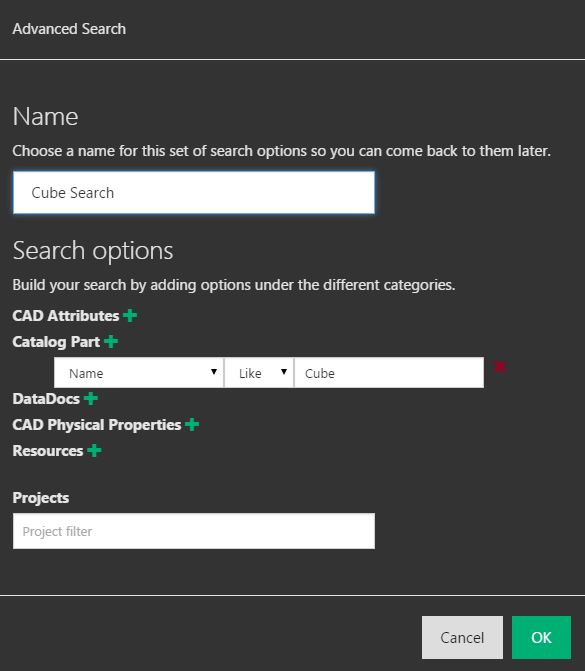Add a DataDocs search option
This screenshot has height=671, width=585.
(x=91, y=399)
